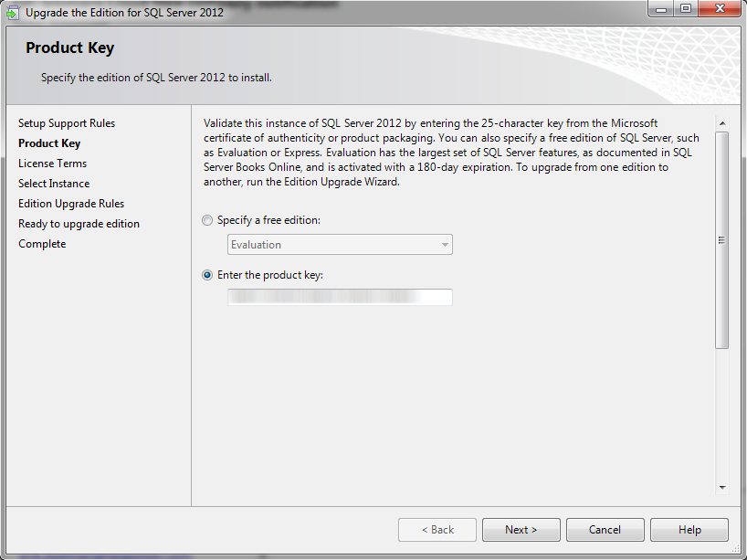Select the Complete step

tap(42, 244)
